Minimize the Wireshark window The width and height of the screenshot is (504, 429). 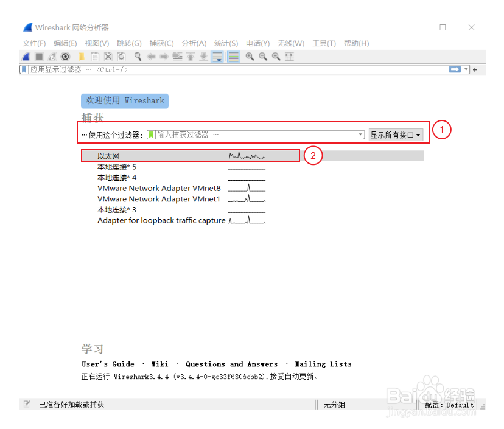coord(415,27)
